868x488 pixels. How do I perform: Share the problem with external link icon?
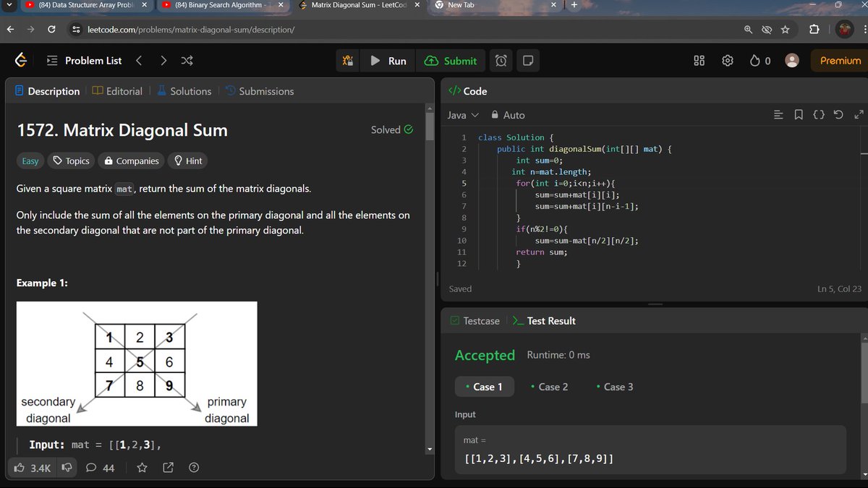pyautogui.click(x=168, y=468)
